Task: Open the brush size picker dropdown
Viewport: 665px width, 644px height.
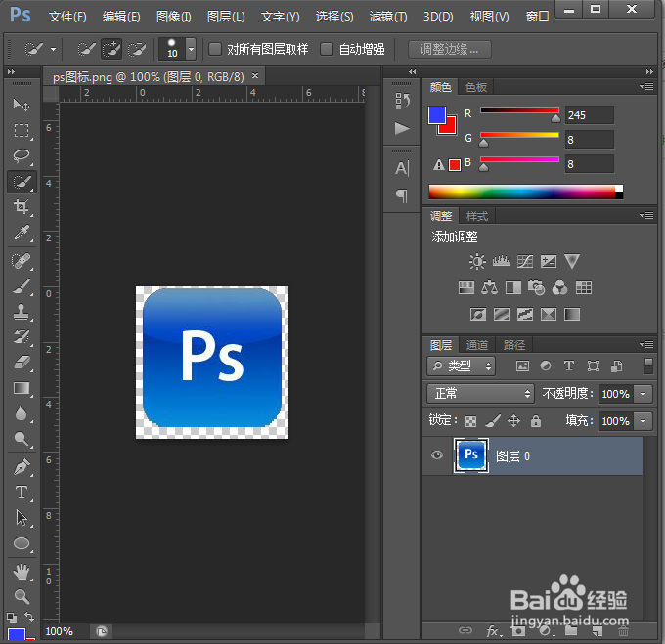Action: [192, 49]
